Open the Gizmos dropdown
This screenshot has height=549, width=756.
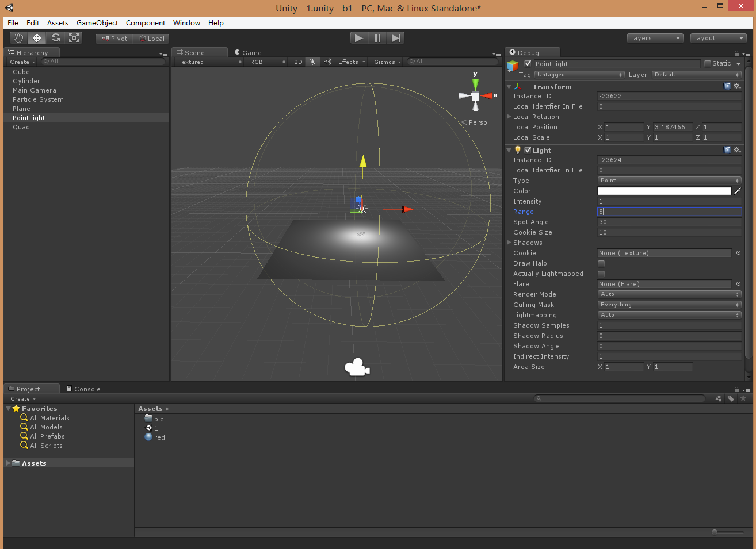(387, 62)
